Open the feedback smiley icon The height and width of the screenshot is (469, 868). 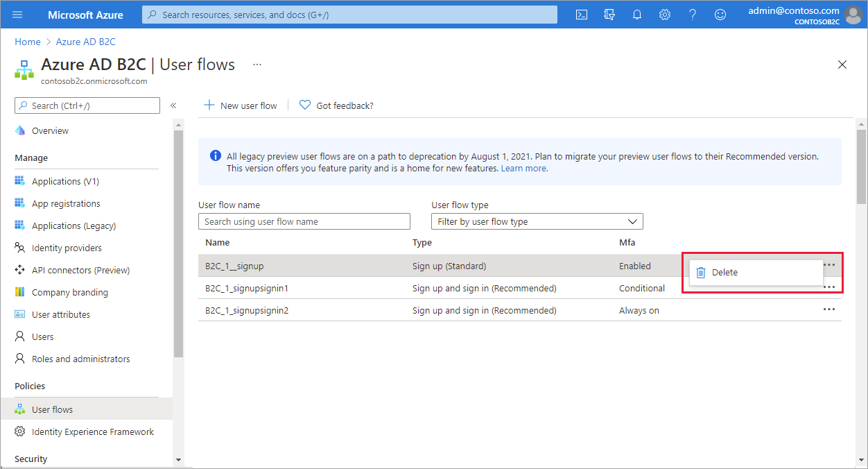click(x=720, y=14)
